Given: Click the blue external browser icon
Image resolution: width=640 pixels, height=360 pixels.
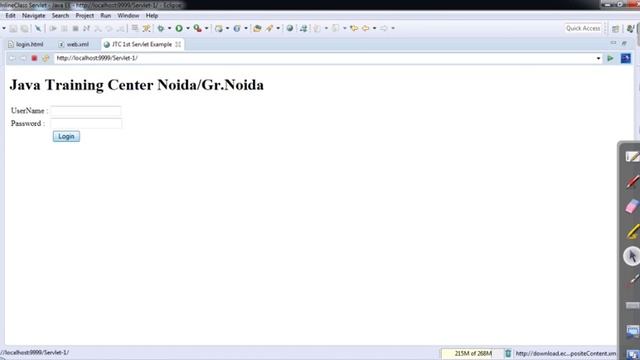Looking at the screenshot, I should [x=626, y=58].
